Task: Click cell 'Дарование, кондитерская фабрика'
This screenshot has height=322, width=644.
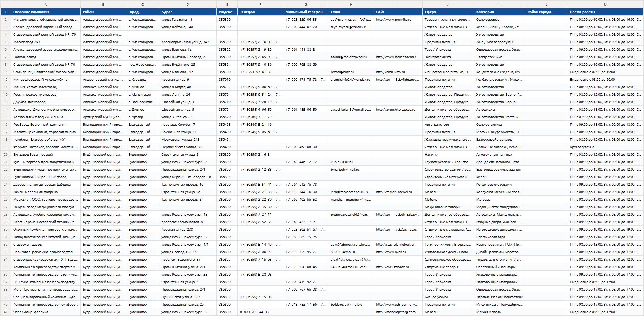Action: [46, 184]
